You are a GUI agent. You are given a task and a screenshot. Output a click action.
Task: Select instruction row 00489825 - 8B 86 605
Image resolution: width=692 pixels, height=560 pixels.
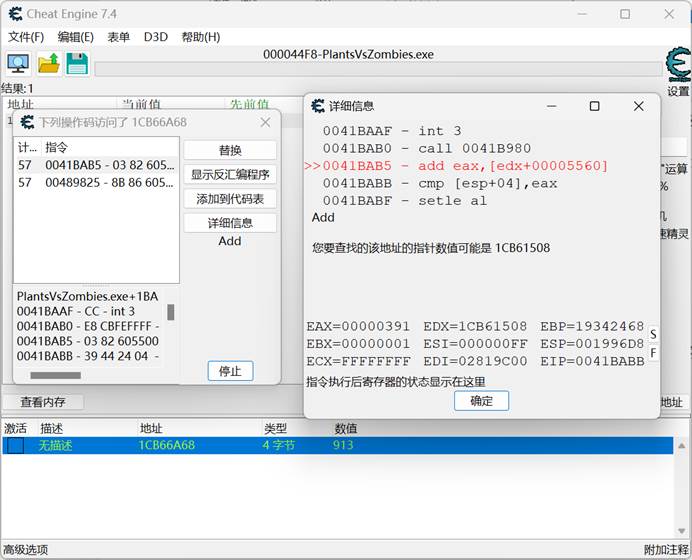coord(96,183)
